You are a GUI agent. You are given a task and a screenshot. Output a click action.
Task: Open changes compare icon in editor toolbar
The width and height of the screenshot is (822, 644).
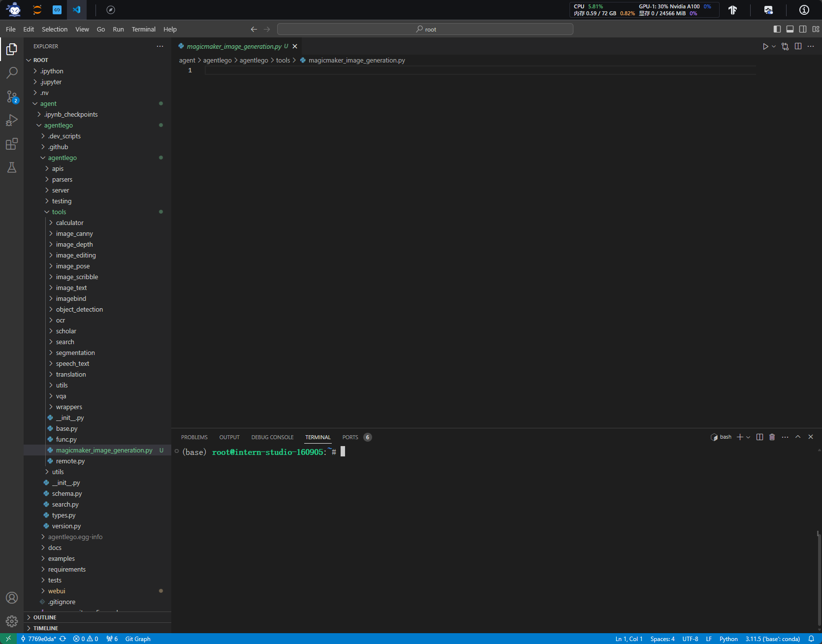(x=785, y=46)
